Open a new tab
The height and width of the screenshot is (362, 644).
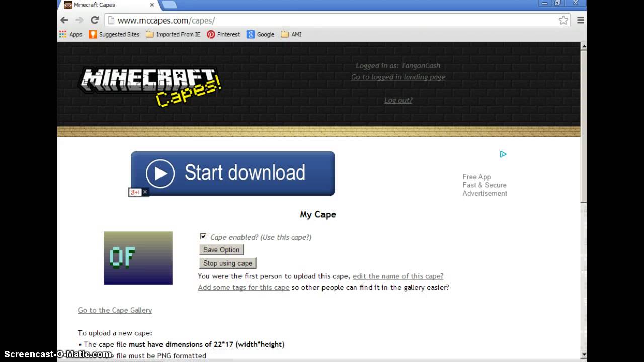click(x=169, y=5)
